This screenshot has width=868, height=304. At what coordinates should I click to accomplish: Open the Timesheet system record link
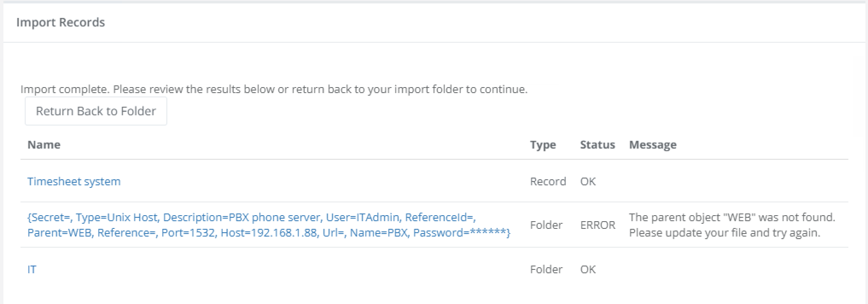tap(74, 181)
